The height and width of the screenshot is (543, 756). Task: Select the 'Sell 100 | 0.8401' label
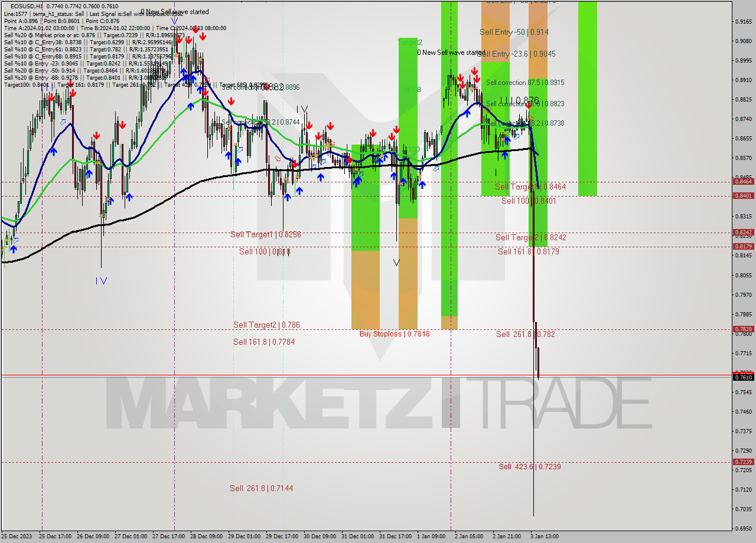pos(529,201)
